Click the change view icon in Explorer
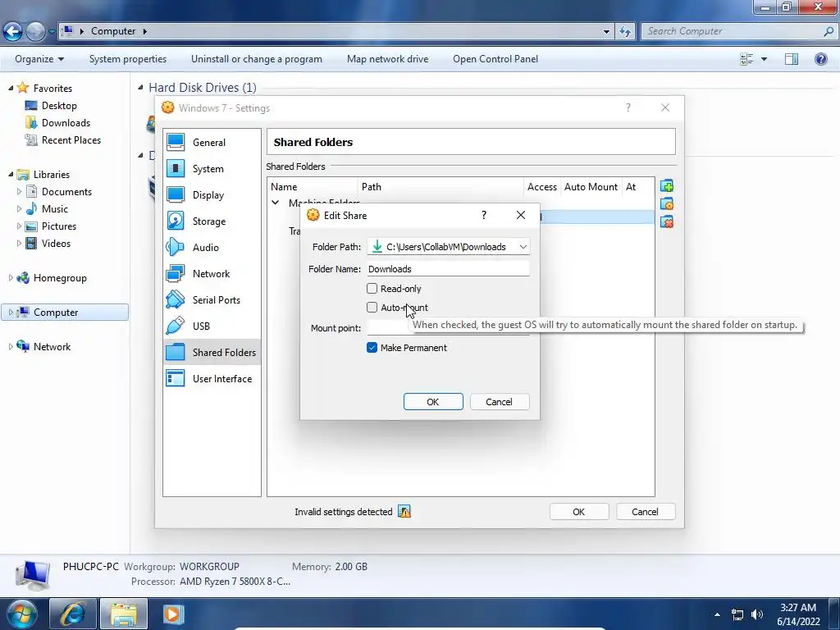Image resolution: width=840 pixels, height=630 pixels. pyautogui.click(x=746, y=59)
